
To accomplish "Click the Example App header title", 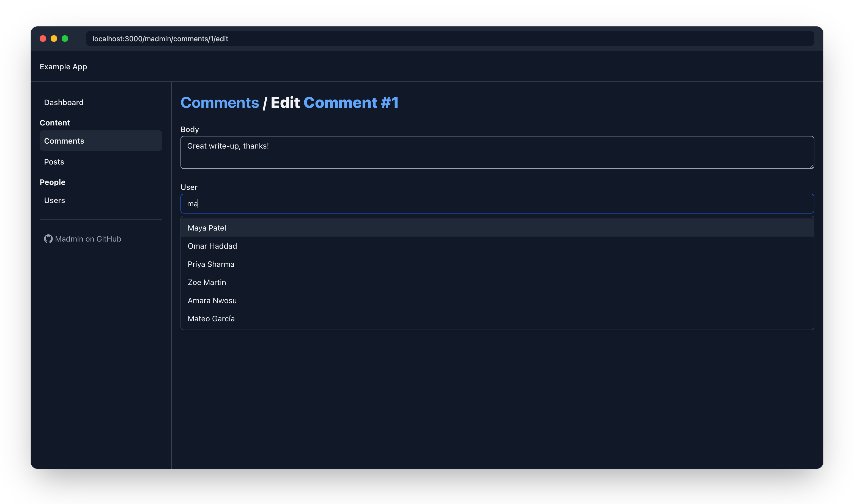I will [63, 67].
